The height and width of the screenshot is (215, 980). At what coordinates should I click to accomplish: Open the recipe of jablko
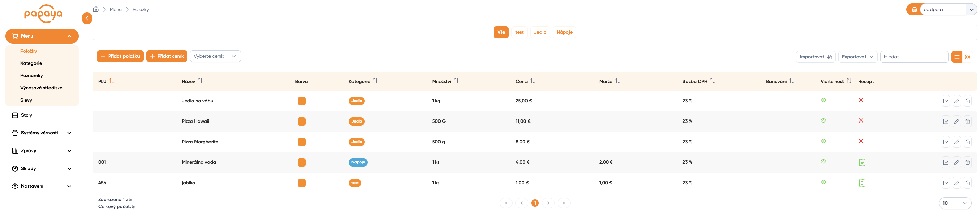pos(862,183)
